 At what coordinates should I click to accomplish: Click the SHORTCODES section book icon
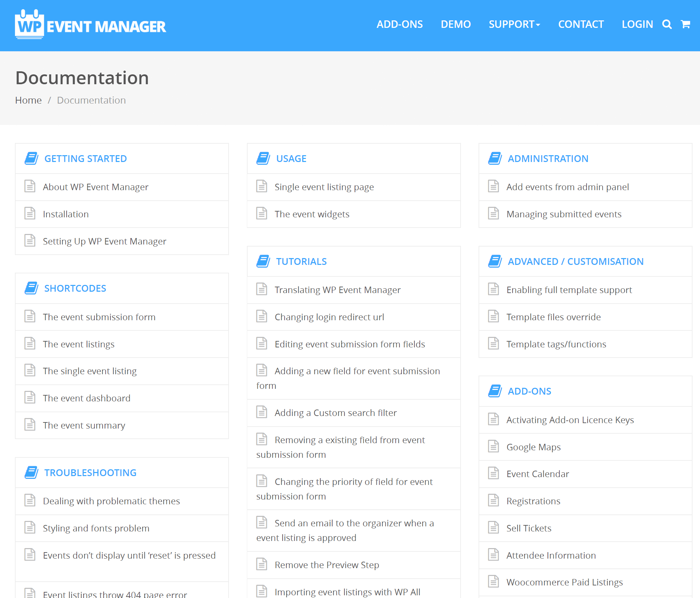coord(32,288)
